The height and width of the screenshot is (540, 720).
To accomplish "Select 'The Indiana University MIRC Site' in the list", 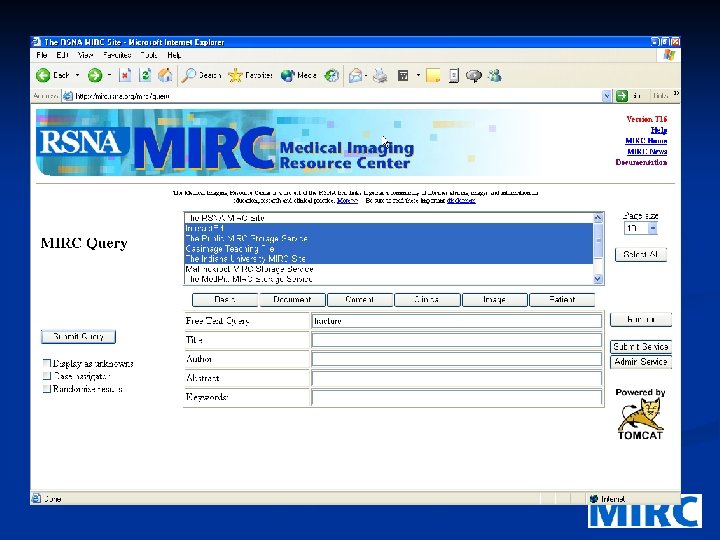I will 388,259.
